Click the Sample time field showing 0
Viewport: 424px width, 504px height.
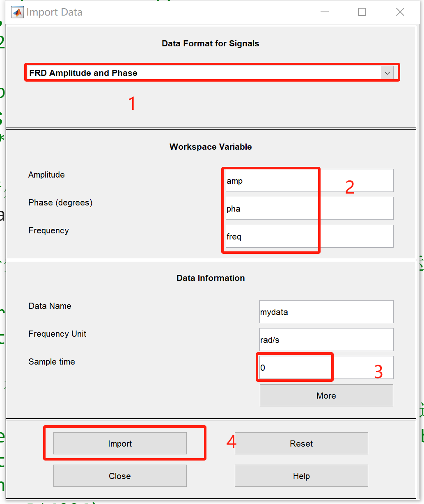click(x=326, y=367)
